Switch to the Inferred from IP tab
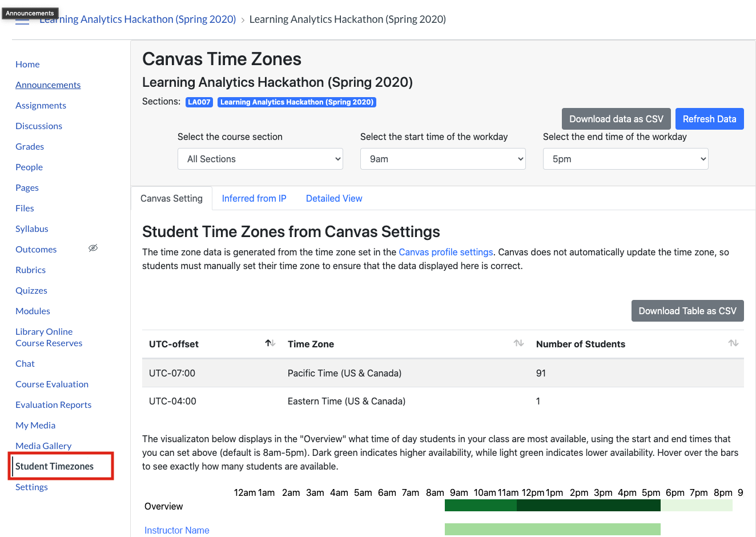 254,198
